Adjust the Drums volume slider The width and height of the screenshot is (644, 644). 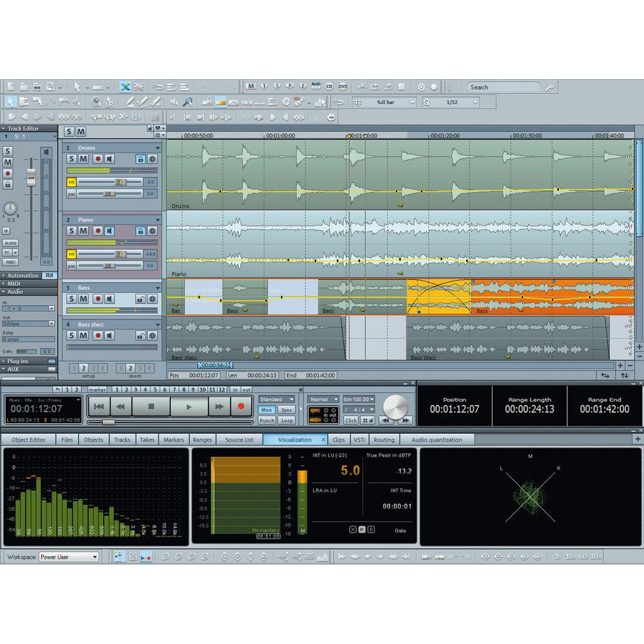[121, 182]
